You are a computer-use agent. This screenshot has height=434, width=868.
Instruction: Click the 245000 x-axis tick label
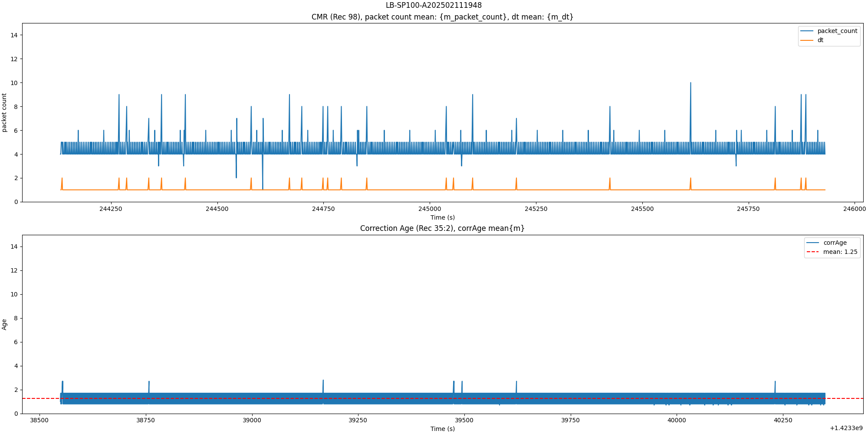430,209
